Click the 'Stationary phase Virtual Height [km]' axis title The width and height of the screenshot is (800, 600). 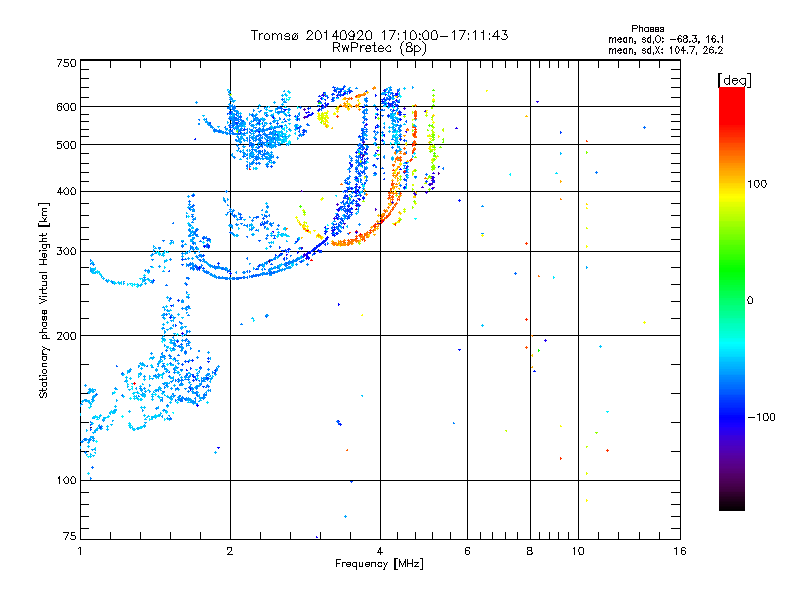tap(44, 300)
